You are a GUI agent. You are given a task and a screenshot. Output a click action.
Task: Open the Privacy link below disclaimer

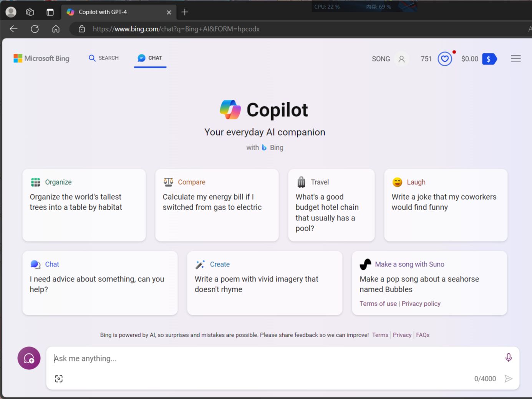tap(402, 335)
